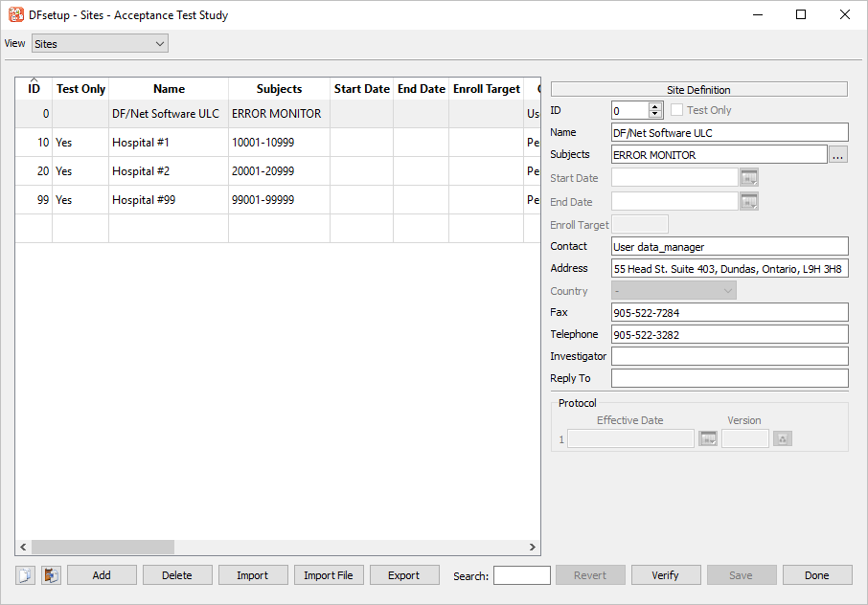Open the Start Date calendar picker
868x605 pixels.
click(748, 177)
